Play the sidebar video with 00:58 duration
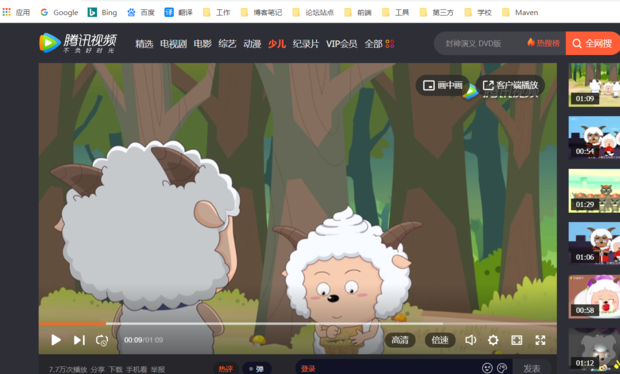Image resolution: width=620 pixels, height=374 pixels. pyautogui.click(x=594, y=297)
